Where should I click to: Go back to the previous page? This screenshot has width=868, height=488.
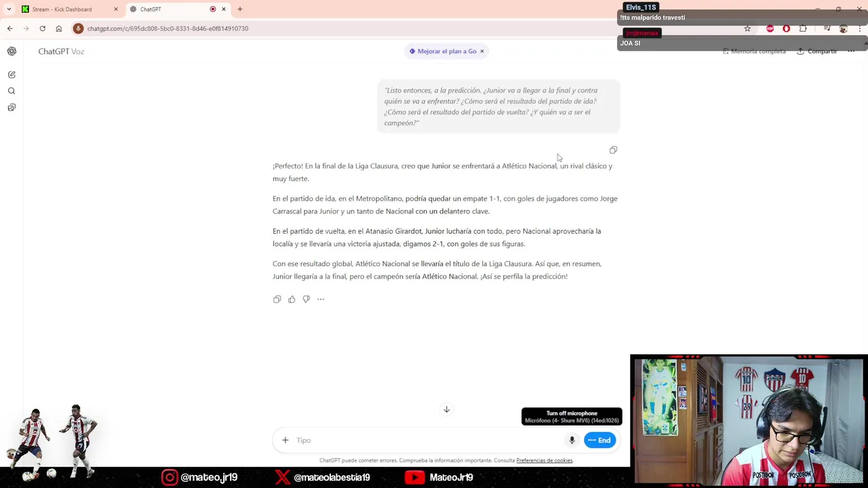tap(9, 28)
